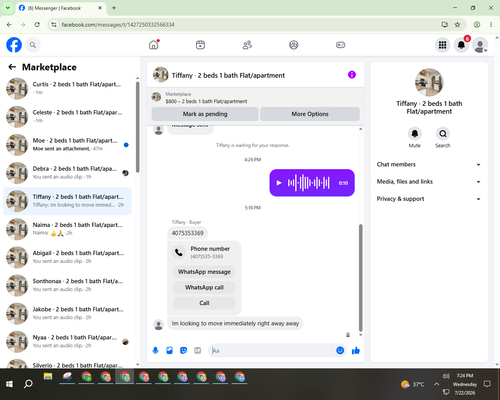Open Moe conversation with attachment
Screen dimensions: 500x400
click(x=67, y=145)
